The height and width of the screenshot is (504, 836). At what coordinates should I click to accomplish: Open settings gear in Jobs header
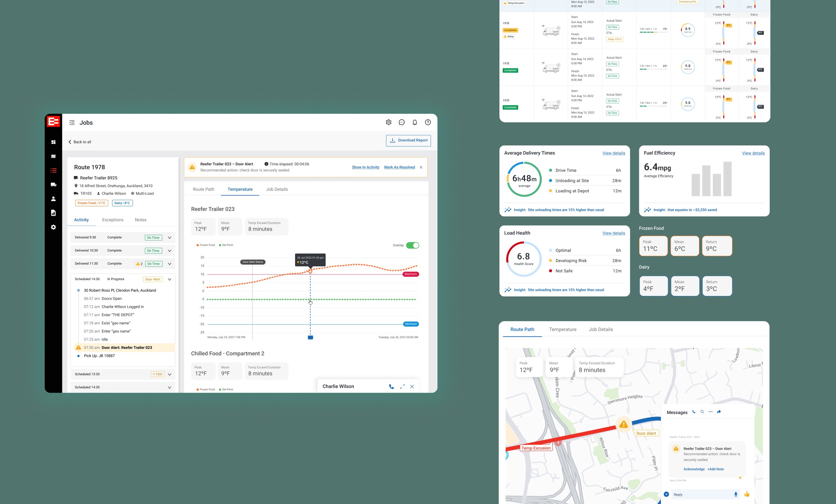tap(388, 122)
